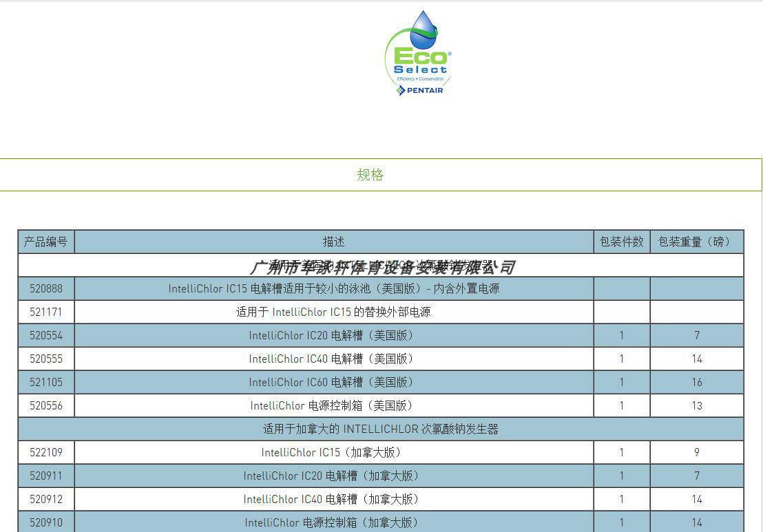The image size is (763, 532).
Task: Click package count 1 in 520554 row
Action: (621, 335)
